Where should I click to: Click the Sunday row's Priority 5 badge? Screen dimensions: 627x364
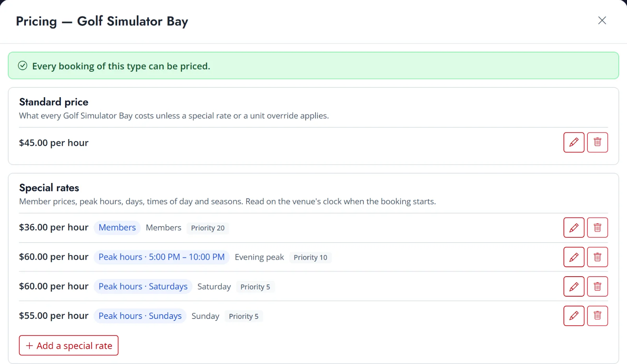coord(243,316)
